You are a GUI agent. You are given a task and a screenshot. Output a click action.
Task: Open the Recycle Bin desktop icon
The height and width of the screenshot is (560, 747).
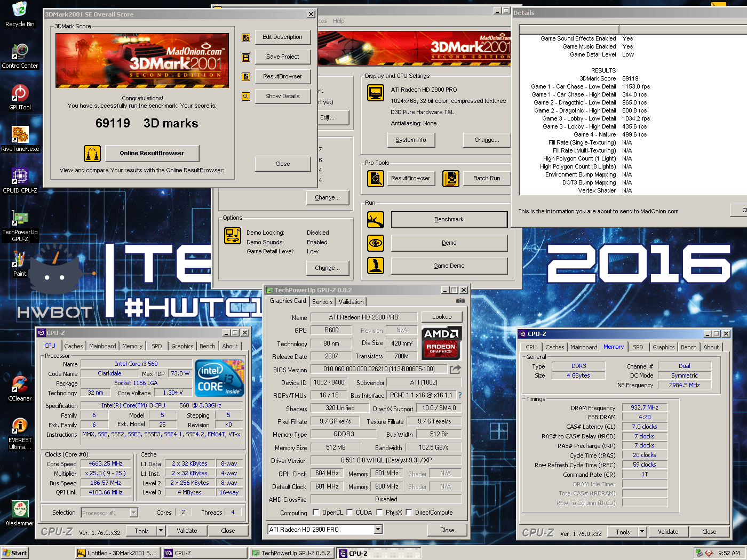(x=20, y=14)
